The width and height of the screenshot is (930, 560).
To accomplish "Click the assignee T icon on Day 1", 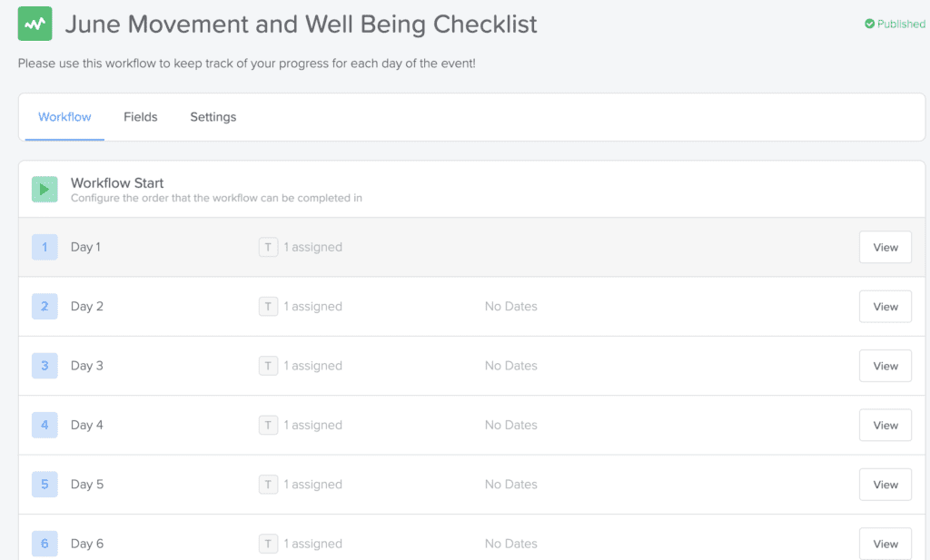I will pyautogui.click(x=267, y=247).
